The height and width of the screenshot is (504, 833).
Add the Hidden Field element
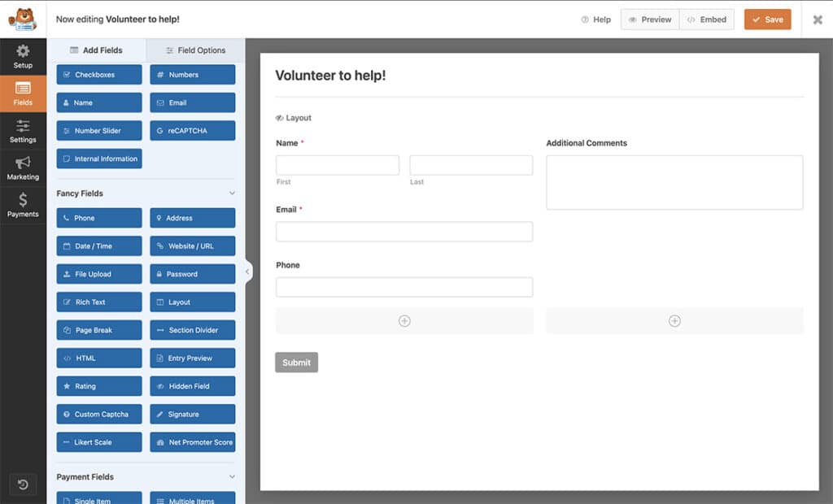[193, 386]
